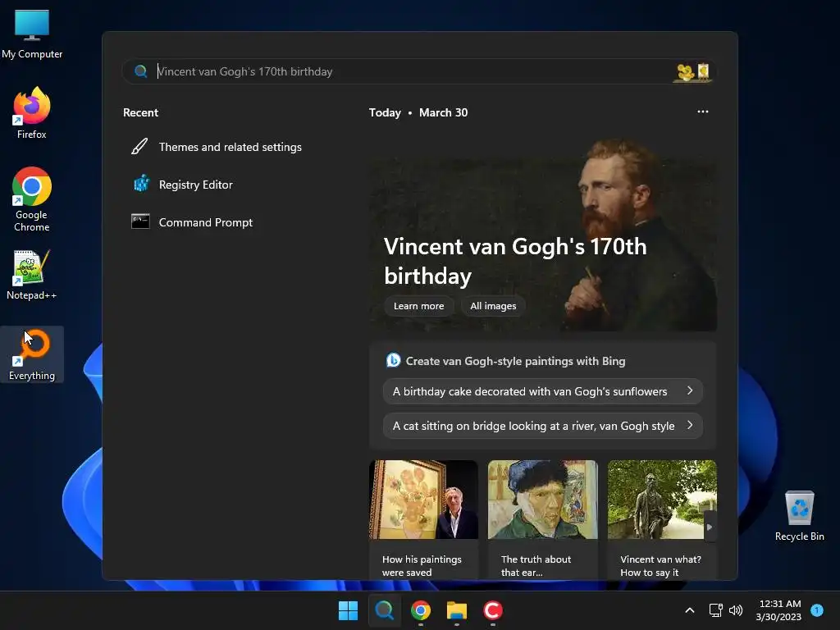The height and width of the screenshot is (630, 840).
Task: Open How his paintings were saved thumbnail
Action: tap(423, 500)
